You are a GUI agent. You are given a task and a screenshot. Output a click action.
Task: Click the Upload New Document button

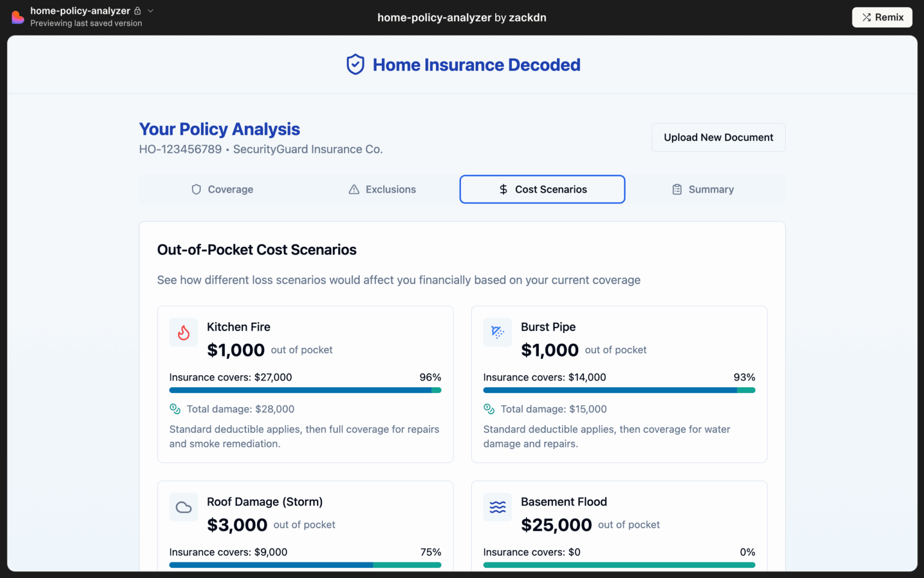[718, 137]
